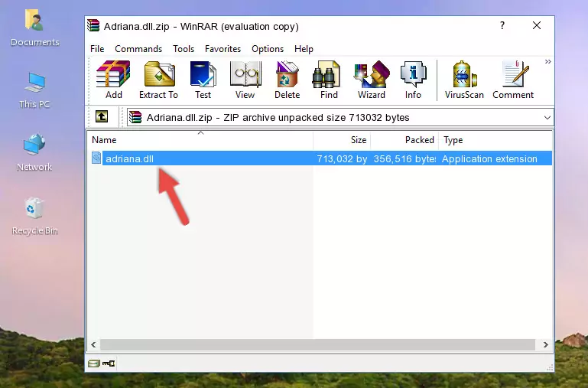588x388 pixels.
Task: Select This PC desktop icon
Action: click(x=34, y=90)
